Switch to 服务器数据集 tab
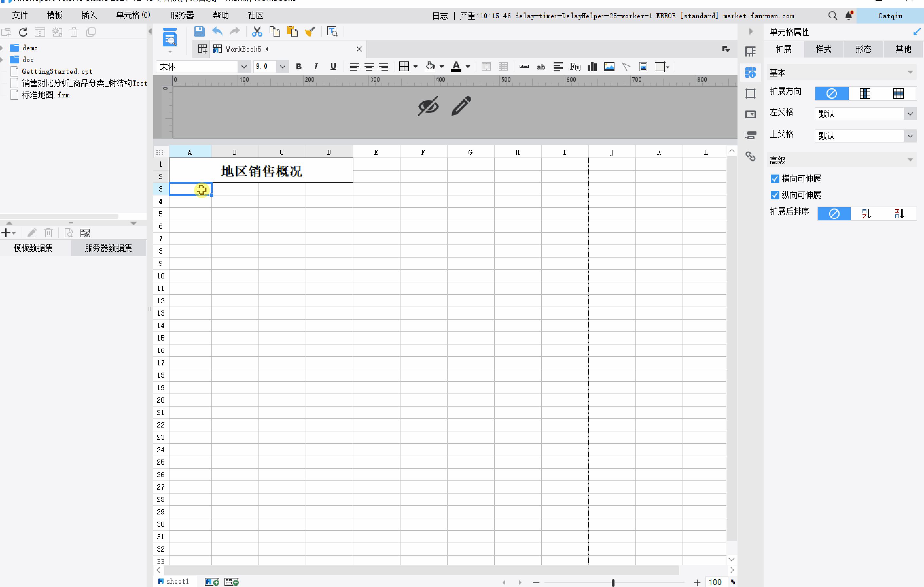The height and width of the screenshot is (587, 924). click(x=108, y=248)
